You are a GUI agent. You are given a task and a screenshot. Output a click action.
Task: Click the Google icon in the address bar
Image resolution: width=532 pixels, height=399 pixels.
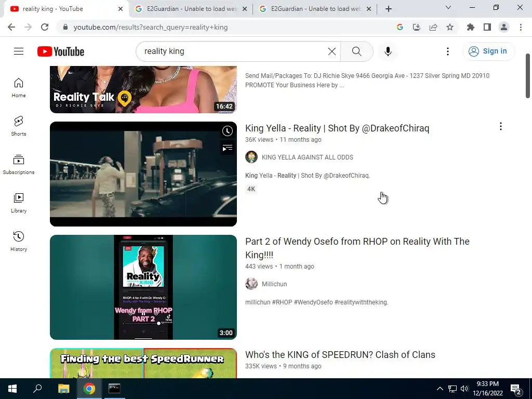(400, 27)
